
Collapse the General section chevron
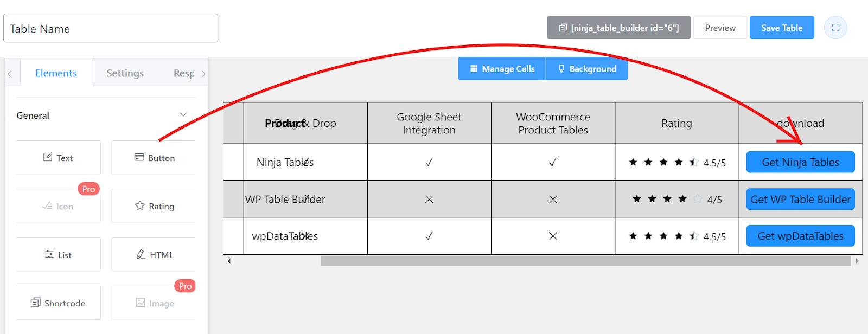[x=183, y=114]
